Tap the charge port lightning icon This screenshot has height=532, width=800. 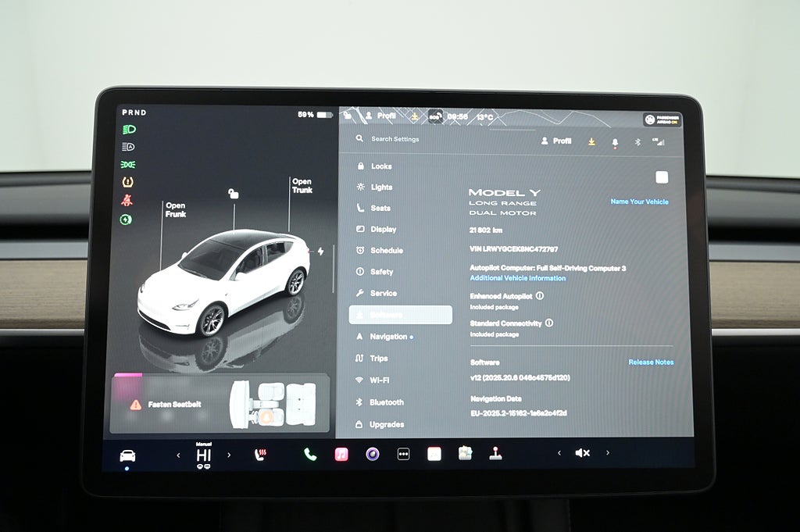320,252
